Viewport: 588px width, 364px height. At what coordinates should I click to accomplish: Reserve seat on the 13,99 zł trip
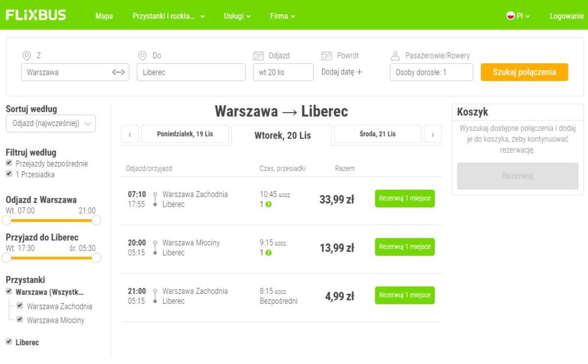405,247
